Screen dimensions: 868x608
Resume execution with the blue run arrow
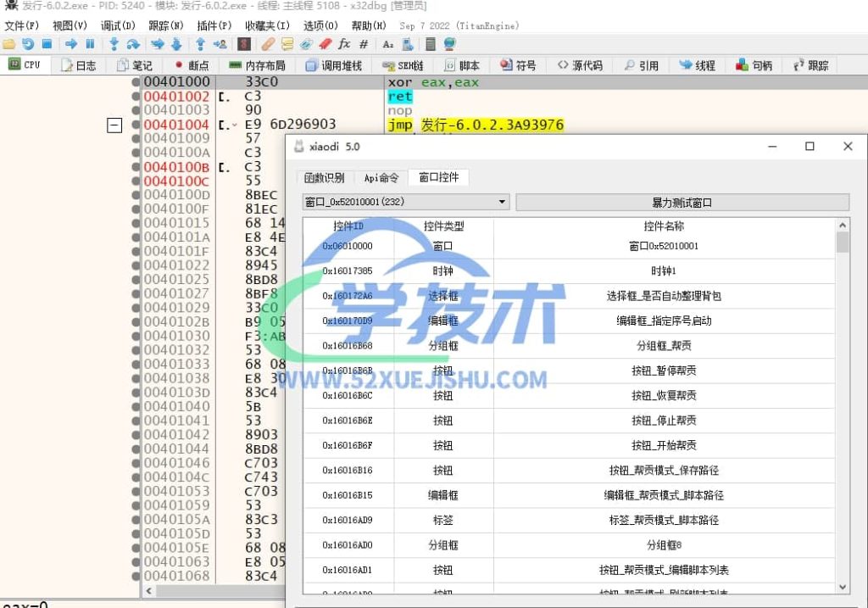[x=71, y=44]
